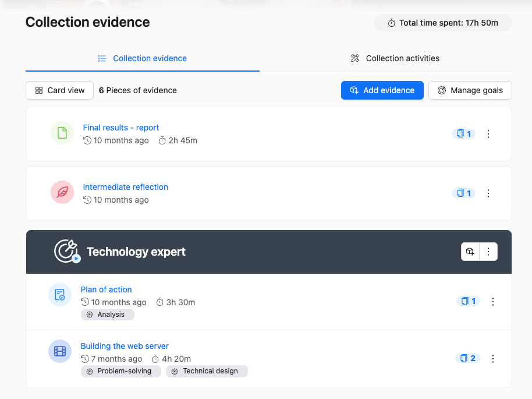Switch to Card view

pos(60,90)
